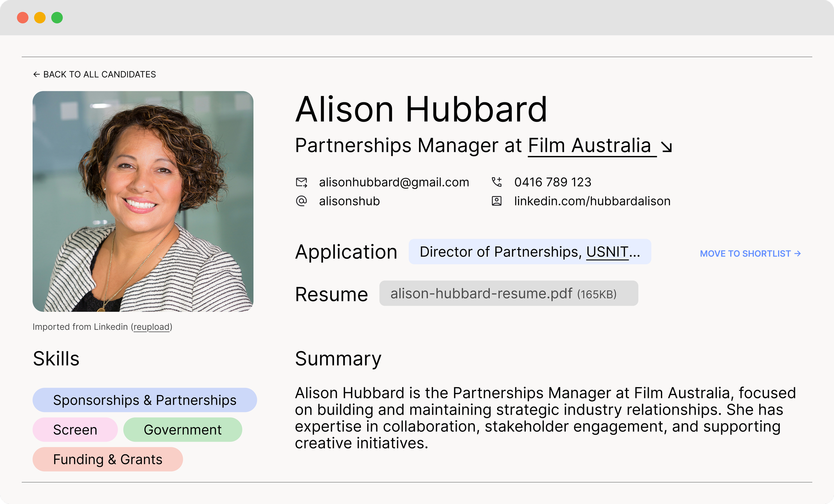Click the Alison Hubbard name heading
Screen dimensions: 834x504
click(421, 109)
